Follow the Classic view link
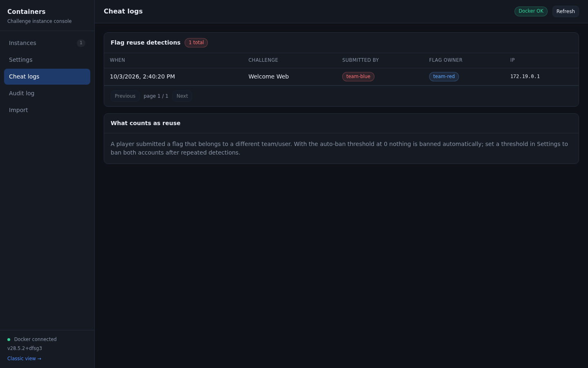This screenshot has width=588, height=368. click(24, 359)
